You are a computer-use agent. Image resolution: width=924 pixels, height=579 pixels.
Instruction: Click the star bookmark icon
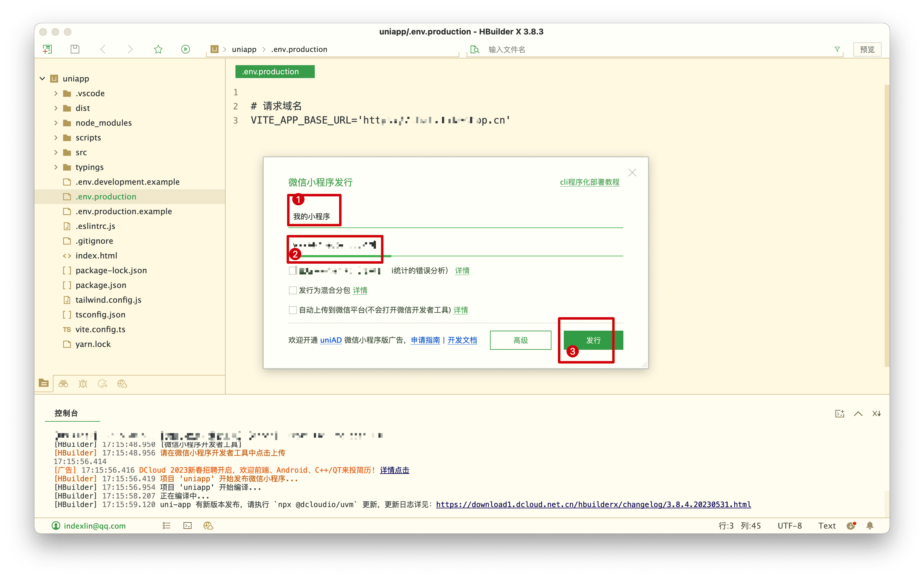[158, 49]
